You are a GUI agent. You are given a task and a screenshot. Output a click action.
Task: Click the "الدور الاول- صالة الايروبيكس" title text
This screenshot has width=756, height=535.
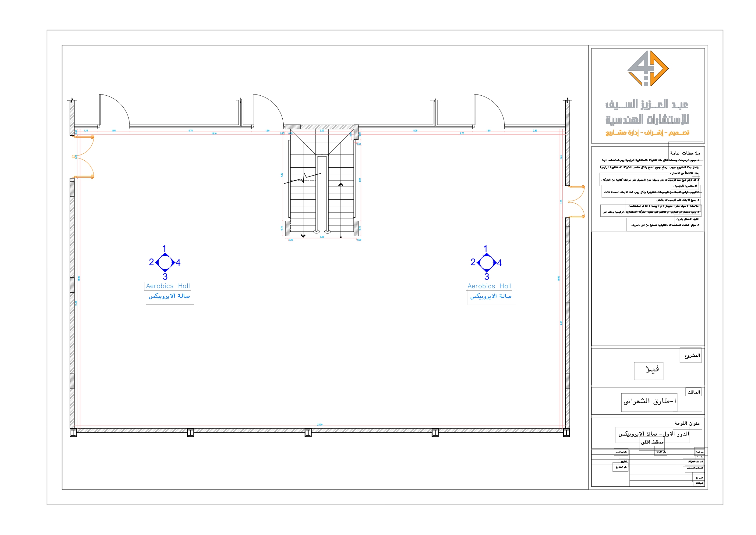pyautogui.click(x=654, y=434)
